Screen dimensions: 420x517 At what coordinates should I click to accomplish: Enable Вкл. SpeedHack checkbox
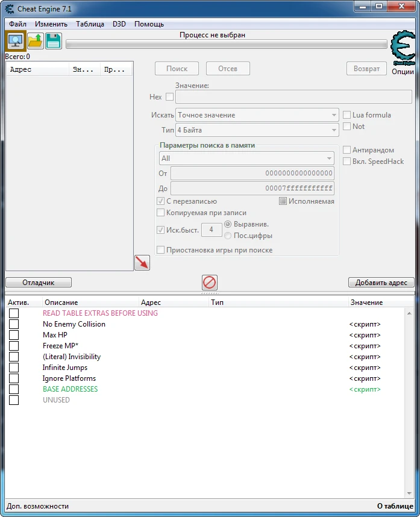[x=347, y=161]
